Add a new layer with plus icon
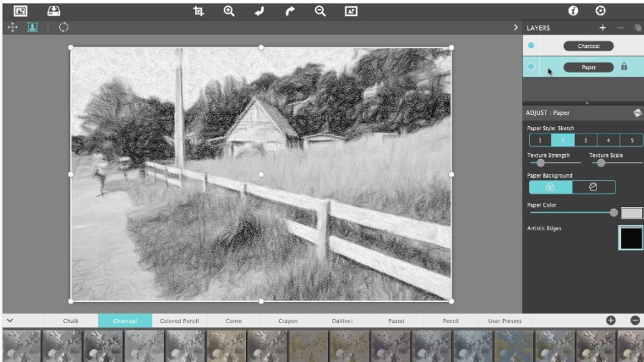Image resolution: width=644 pixels, height=362 pixels. (603, 28)
